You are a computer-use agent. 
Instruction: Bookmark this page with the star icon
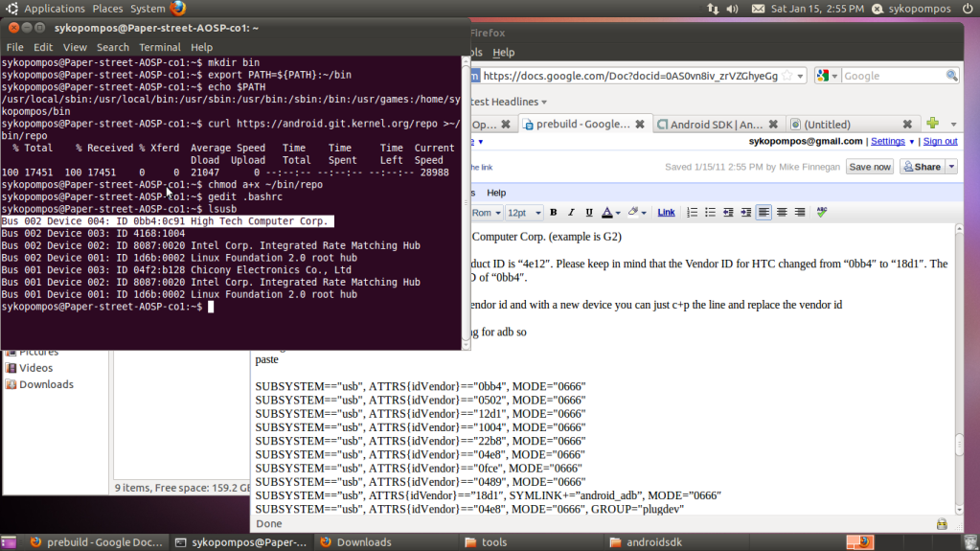787,76
